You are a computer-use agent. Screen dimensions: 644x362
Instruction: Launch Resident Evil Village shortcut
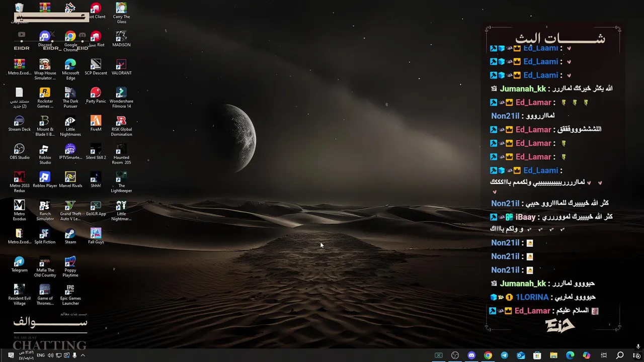19,295
